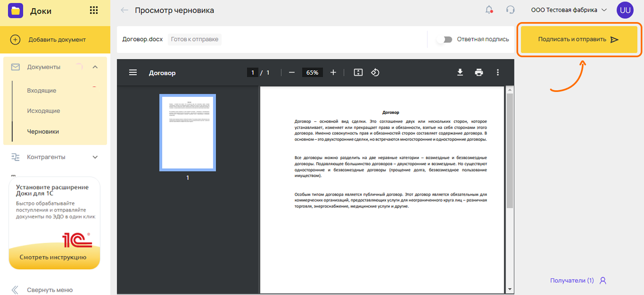Click the fit to page icon
This screenshot has width=644, height=295.
point(358,72)
